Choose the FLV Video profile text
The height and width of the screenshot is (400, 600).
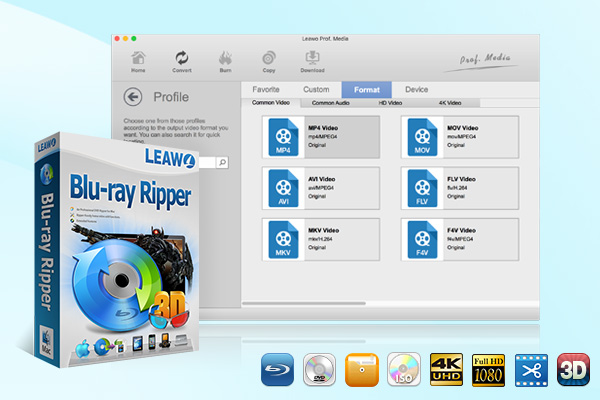[x=461, y=179]
